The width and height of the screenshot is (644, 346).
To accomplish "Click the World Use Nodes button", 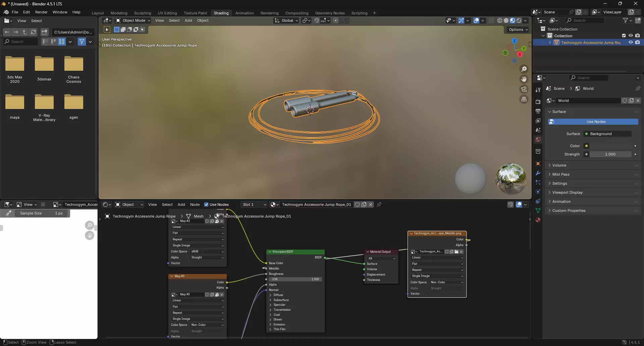I will click(593, 122).
